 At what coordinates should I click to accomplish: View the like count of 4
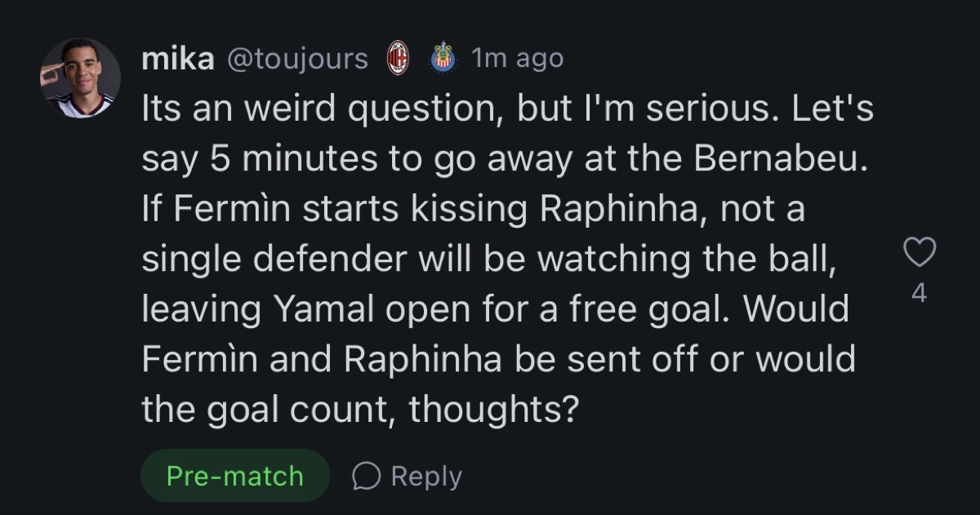[919, 292]
